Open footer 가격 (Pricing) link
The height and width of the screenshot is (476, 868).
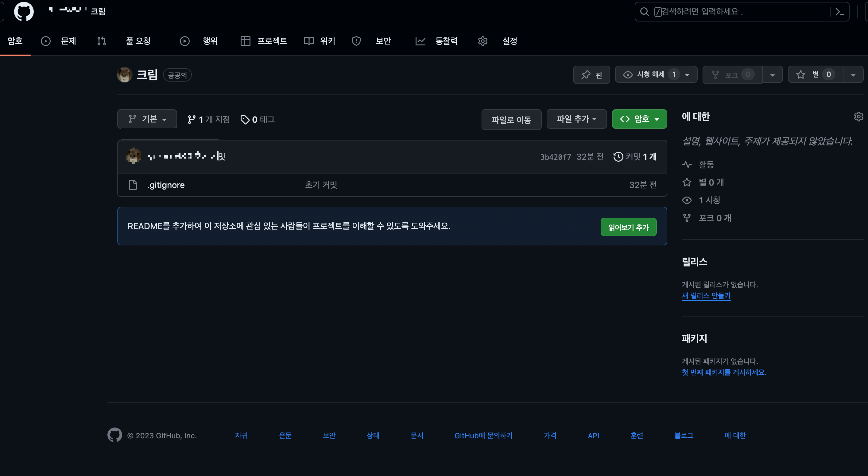550,435
